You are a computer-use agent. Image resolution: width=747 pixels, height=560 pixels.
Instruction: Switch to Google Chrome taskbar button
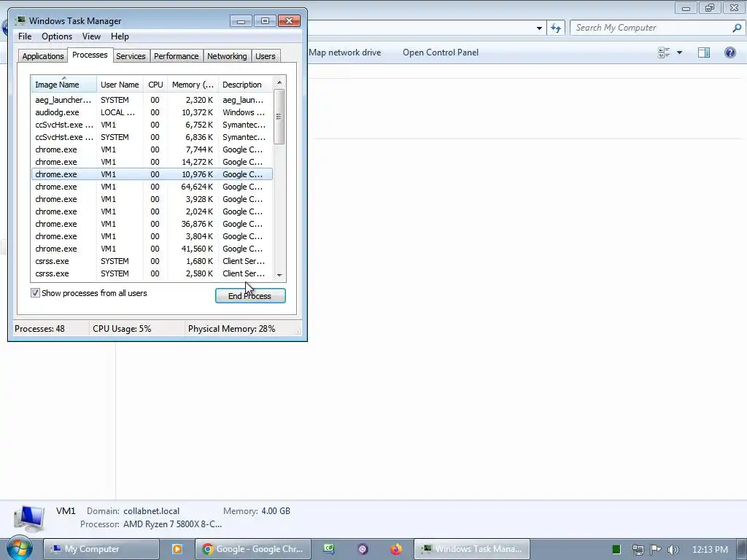253,549
